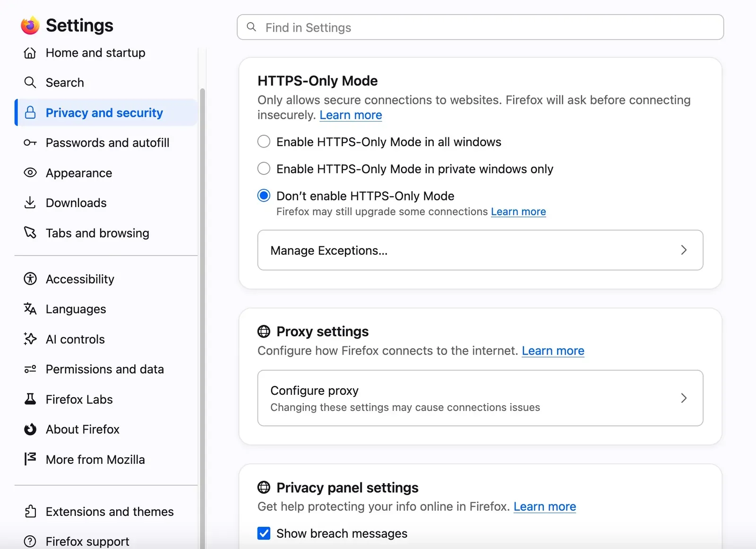The height and width of the screenshot is (549, 756).
Task: Click the AI controls sparkle icon
Action: click(30, 339)
